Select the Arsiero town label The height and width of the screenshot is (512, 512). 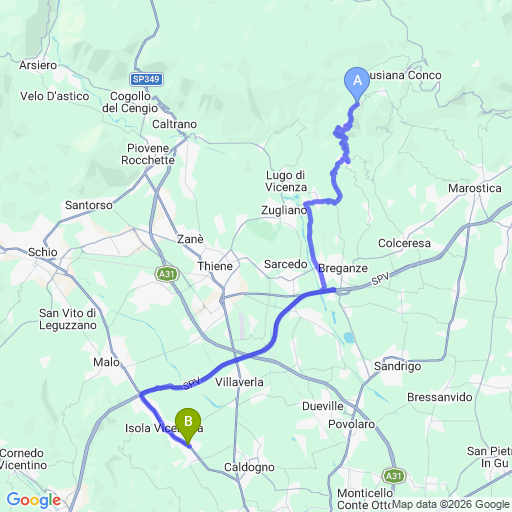[38, 65]
